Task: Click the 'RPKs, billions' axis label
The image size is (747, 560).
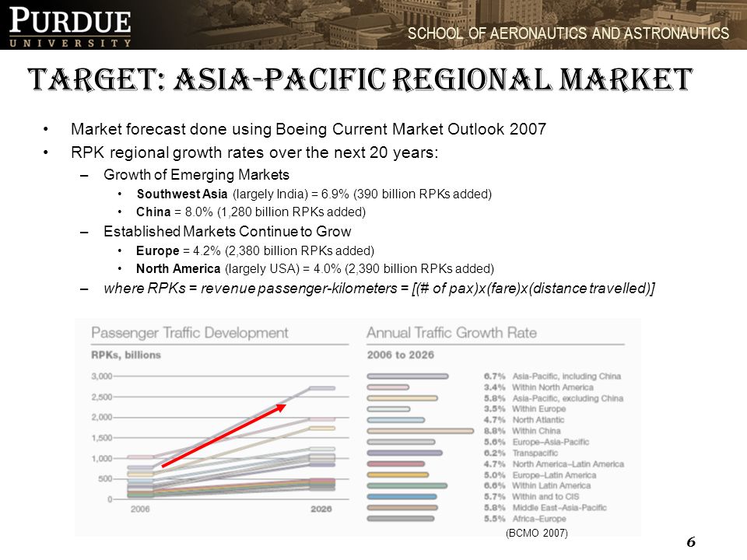Action: tap(126, 355)
